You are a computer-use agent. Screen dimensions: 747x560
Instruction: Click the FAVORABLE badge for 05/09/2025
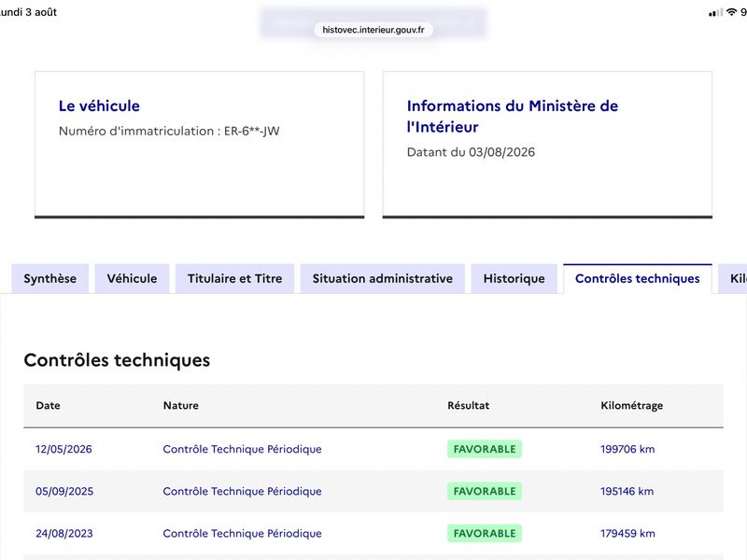pyautogui.click(x=485, y=491)
